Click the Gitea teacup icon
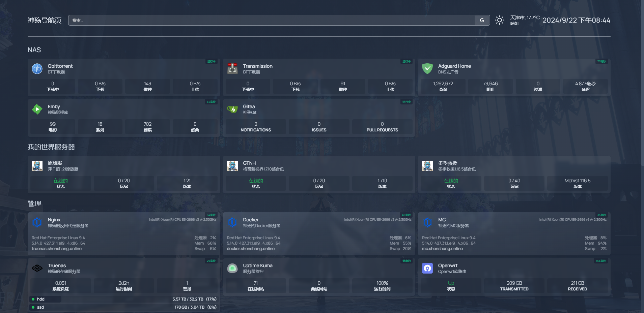 pos(232,109)
